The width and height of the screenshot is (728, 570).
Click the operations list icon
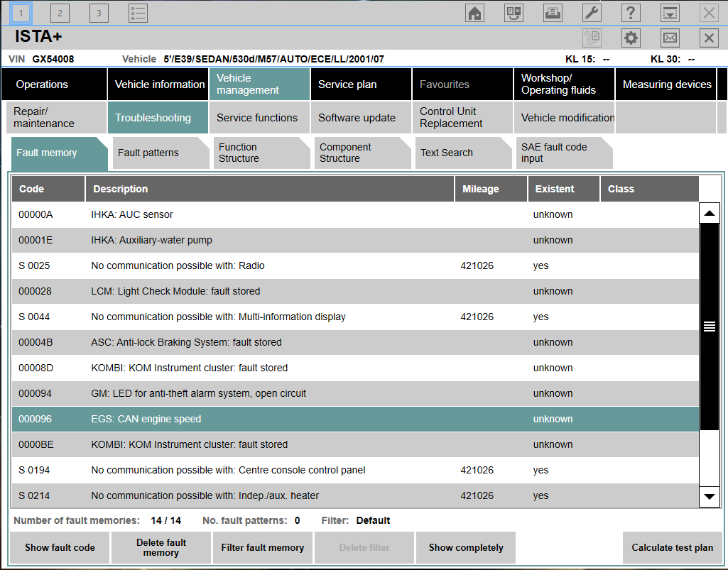(138, 13)
